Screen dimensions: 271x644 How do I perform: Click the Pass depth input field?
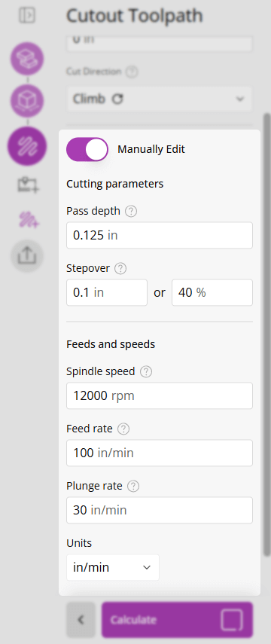(160, 235)
